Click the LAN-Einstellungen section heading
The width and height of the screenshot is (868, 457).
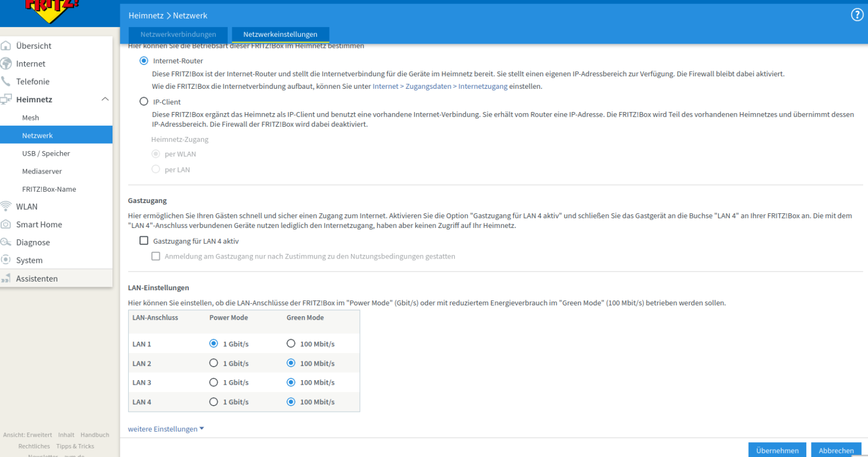coord(159,288)
